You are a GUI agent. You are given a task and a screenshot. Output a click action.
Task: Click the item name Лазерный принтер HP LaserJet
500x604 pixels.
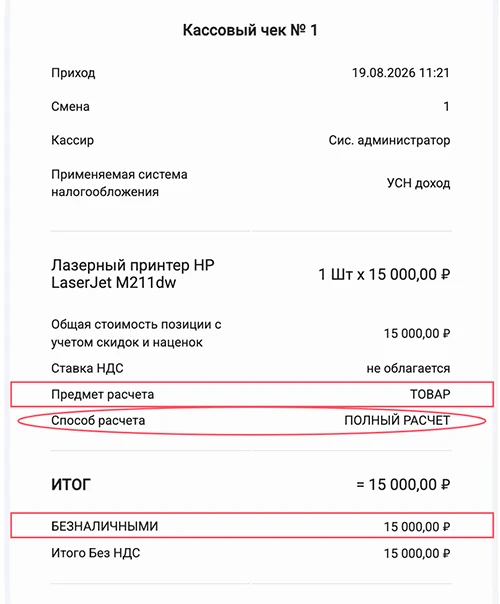[133, 274]
